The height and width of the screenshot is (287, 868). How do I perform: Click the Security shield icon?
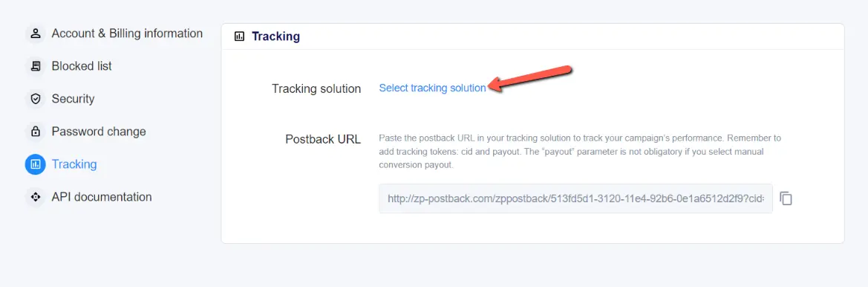36,99
